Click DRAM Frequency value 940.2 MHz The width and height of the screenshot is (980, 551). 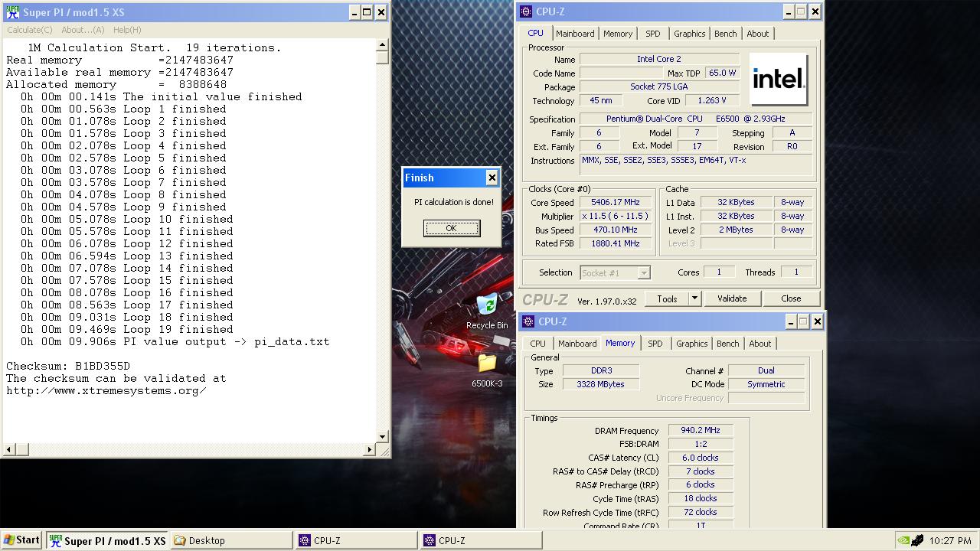(x=701, y=430)
